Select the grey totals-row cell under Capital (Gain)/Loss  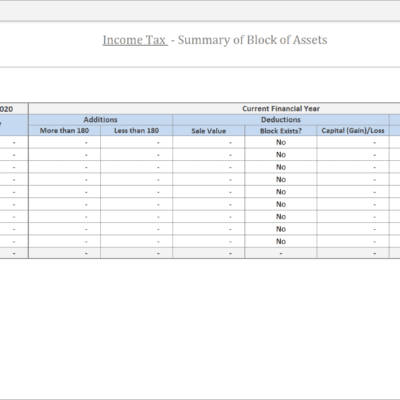click(x=353, y=253)
